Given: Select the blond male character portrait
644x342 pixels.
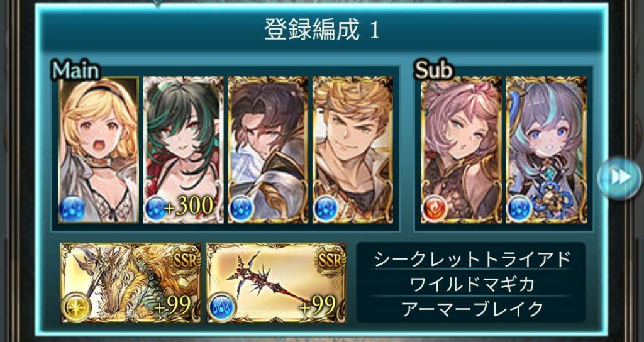Looking at the screenshot, I should tap(352, 150).
